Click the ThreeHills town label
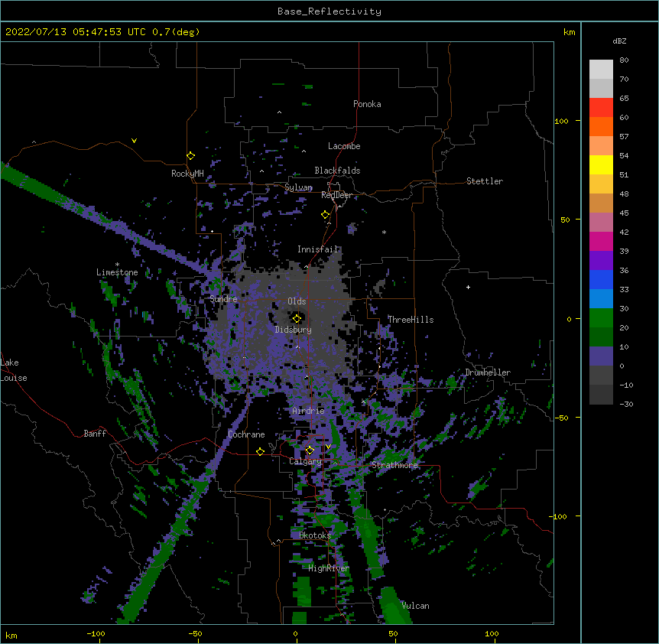 [411, 320]
